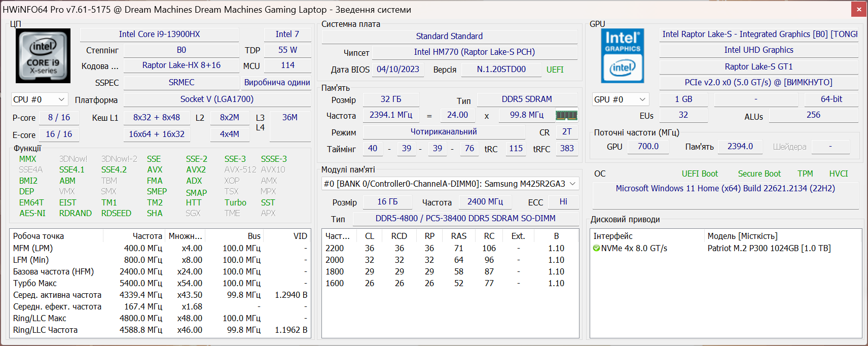This screenshot has width=868, height=346.
Task: Click the green NVMe drive status icon
Action: [x=597, y=249]
